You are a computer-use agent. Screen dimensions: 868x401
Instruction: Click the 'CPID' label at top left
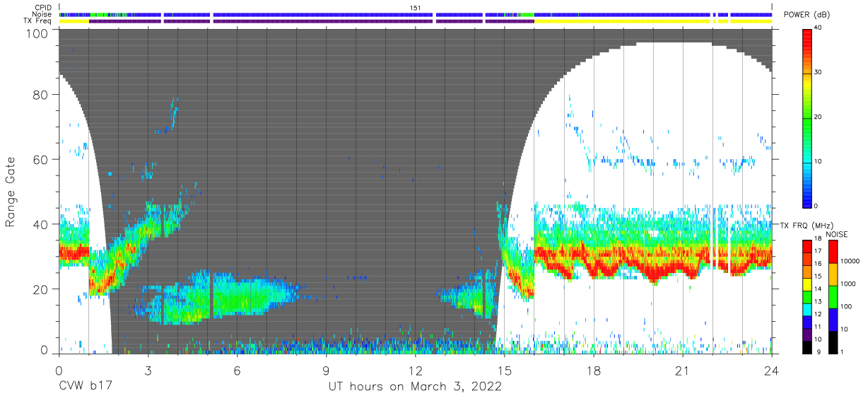pos(44,8)
